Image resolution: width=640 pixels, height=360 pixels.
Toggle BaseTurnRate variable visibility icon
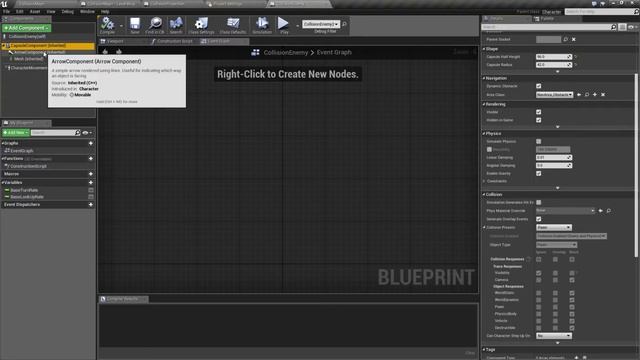tap(91, 190)
